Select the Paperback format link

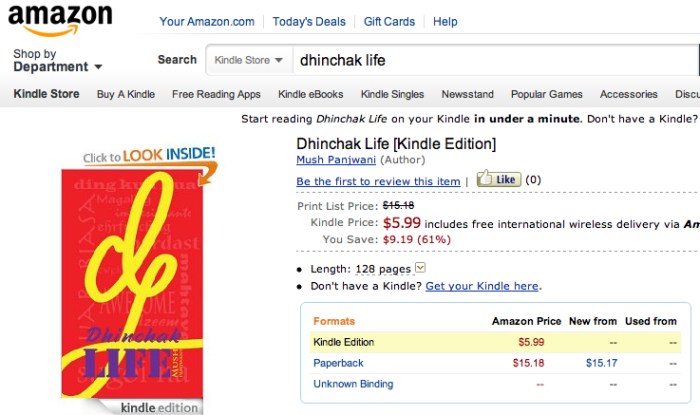[x=338, y=363]
